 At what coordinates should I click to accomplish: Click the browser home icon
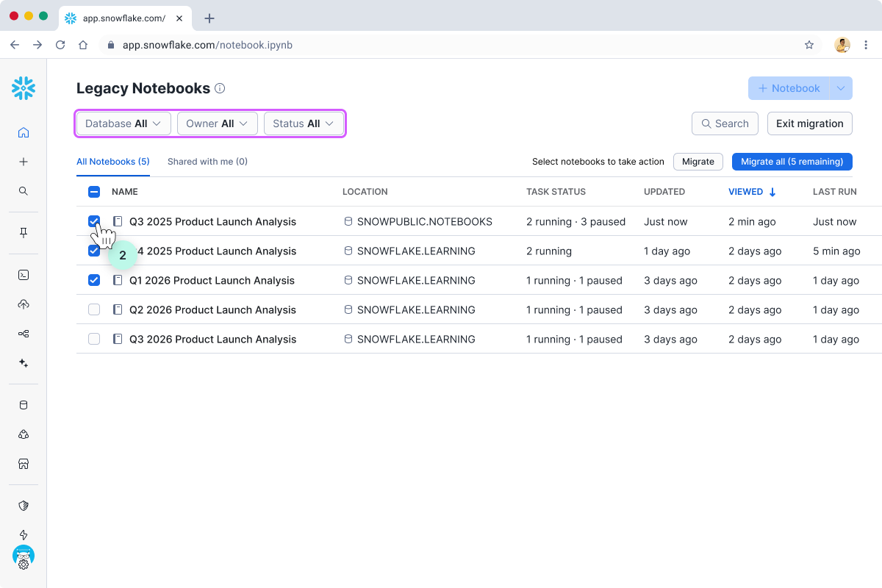(x=83, y=45)
